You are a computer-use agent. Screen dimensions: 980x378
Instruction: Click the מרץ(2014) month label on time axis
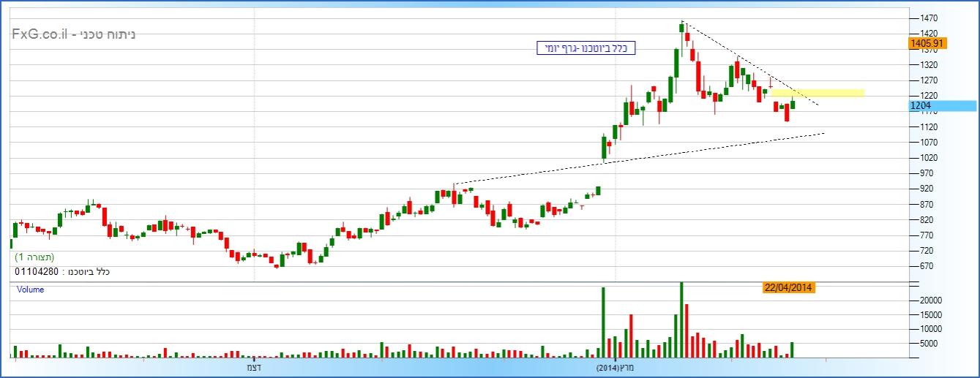click(614, 366)
